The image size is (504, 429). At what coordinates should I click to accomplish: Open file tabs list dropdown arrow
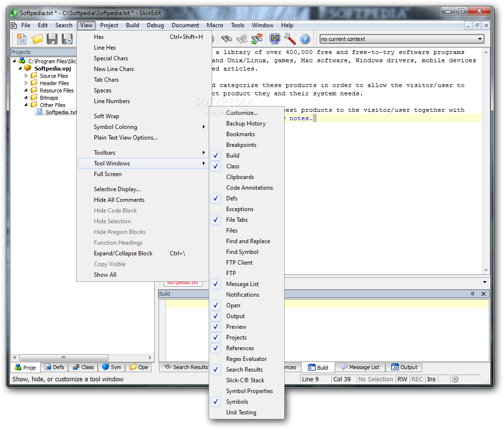click(x=485, y=282)
